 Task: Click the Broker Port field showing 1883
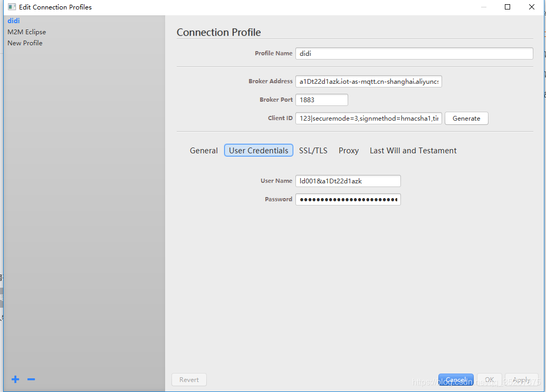point(321,100)
